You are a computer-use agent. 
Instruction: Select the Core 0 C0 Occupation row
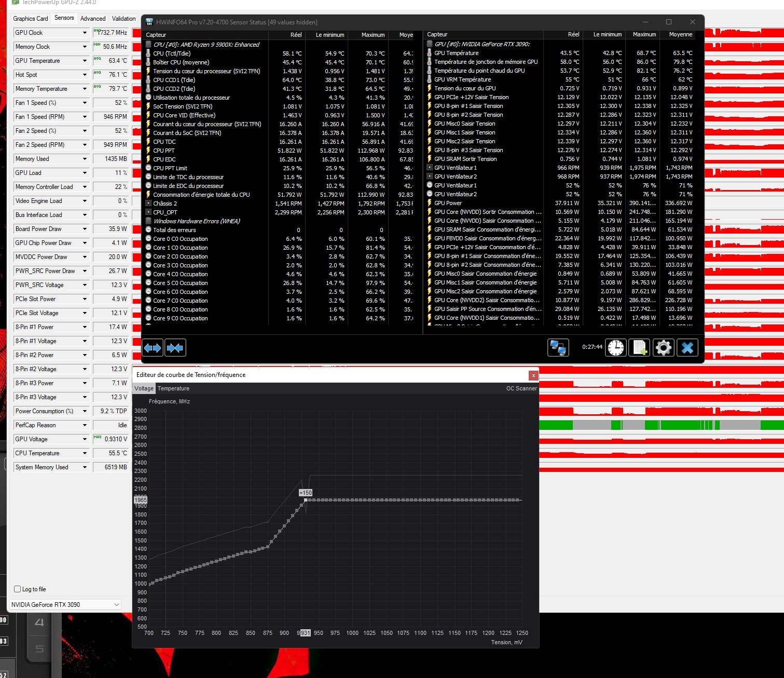click(x=279, y=239)
